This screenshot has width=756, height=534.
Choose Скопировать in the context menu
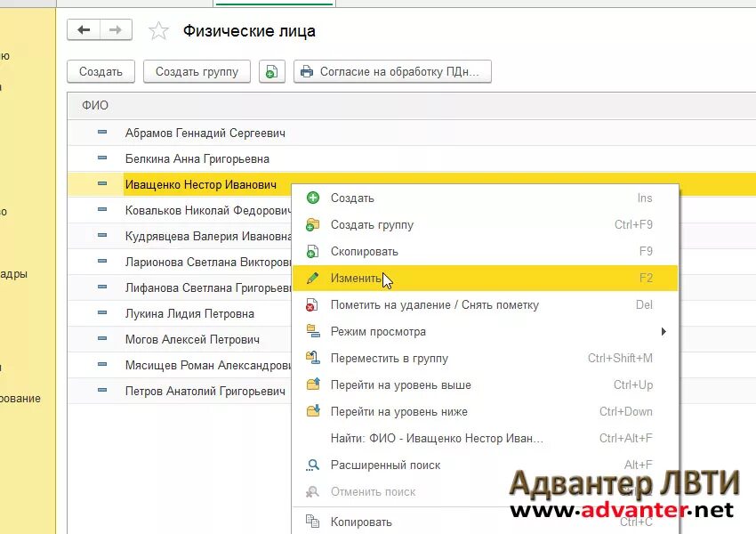485,251
